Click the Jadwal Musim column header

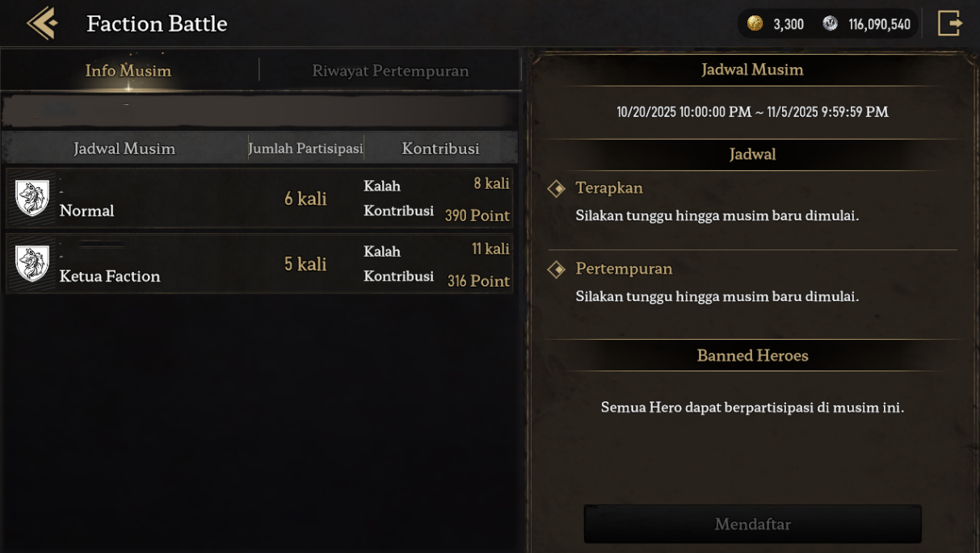(x=124, y=149)
